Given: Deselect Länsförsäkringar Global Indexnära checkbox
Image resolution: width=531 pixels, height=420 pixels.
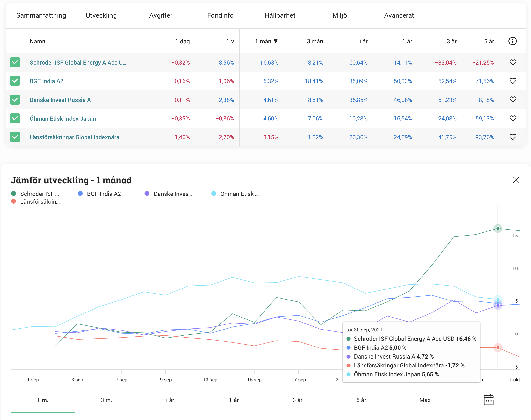Looking at the screenshot, I should [15, 137].
